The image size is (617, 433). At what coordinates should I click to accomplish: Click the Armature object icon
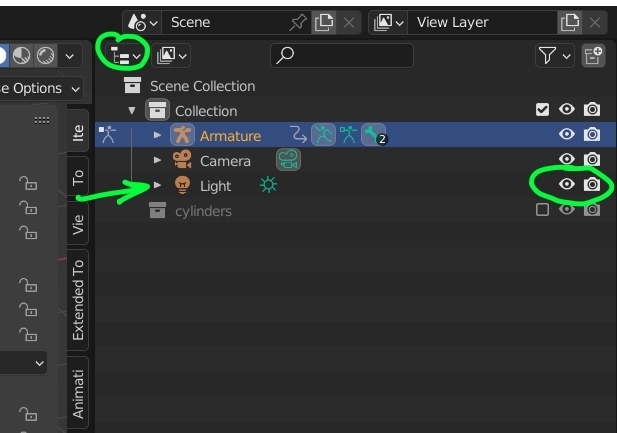pyautogui.click(x=182, y=135)
